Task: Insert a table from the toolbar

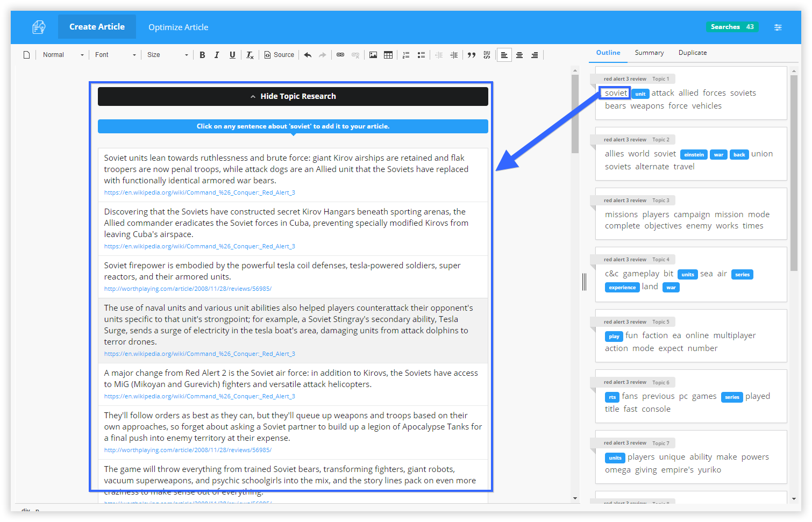Action: [388, 55]
